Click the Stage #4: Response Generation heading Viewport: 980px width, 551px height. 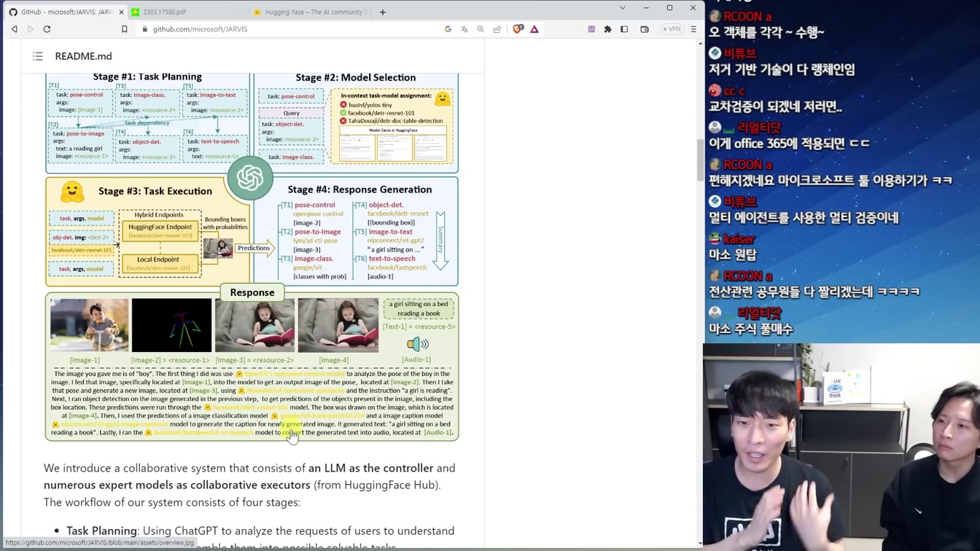click(x=359, y=189)
